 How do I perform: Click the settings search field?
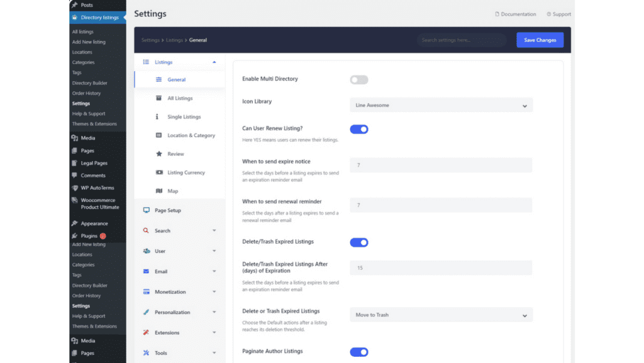(462, 39)
